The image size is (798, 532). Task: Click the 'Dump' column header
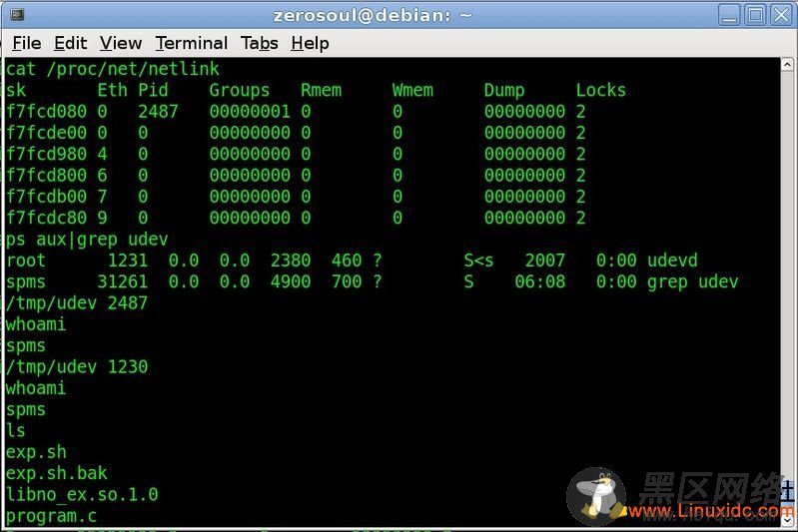[x=503, y=90]
